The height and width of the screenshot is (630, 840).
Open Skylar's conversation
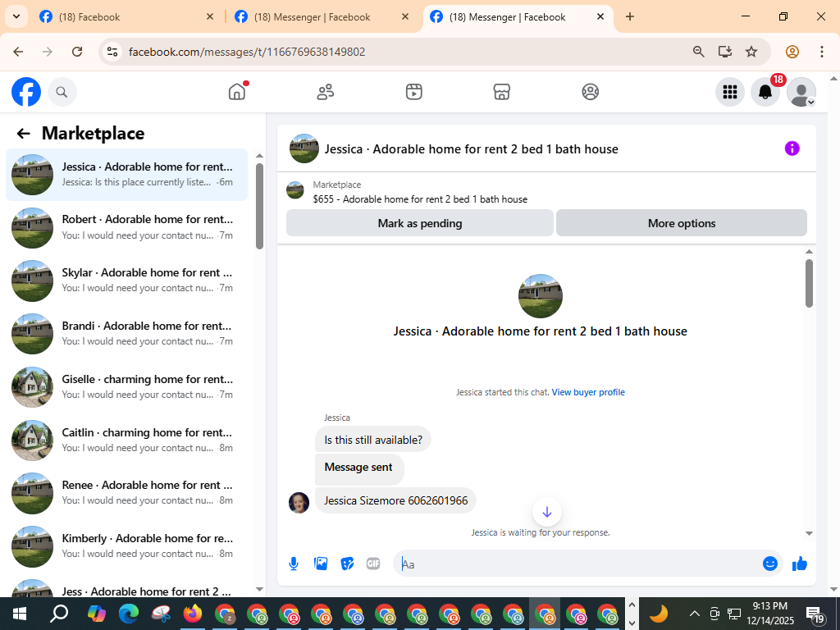(127, 281)
